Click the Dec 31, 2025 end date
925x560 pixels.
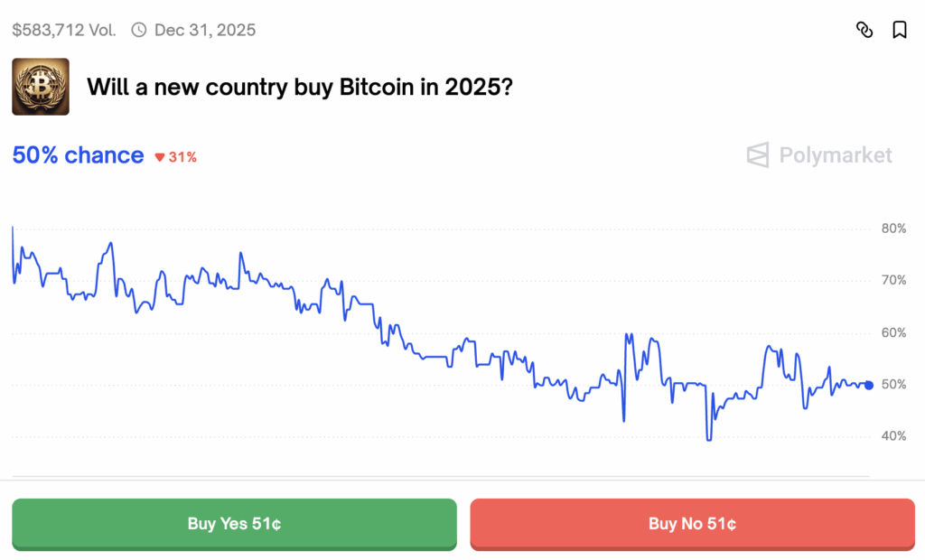[x=205, y=30]
